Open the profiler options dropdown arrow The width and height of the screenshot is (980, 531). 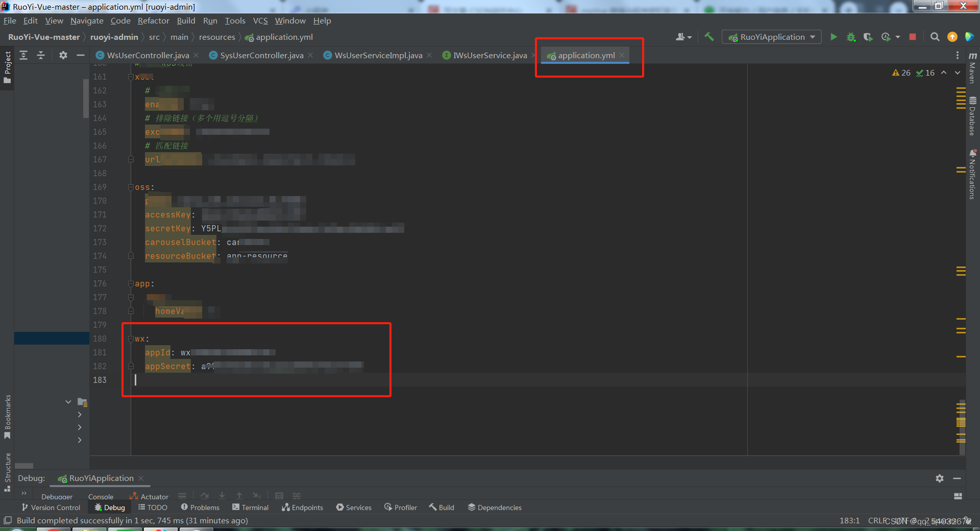(x=897, y=37)
